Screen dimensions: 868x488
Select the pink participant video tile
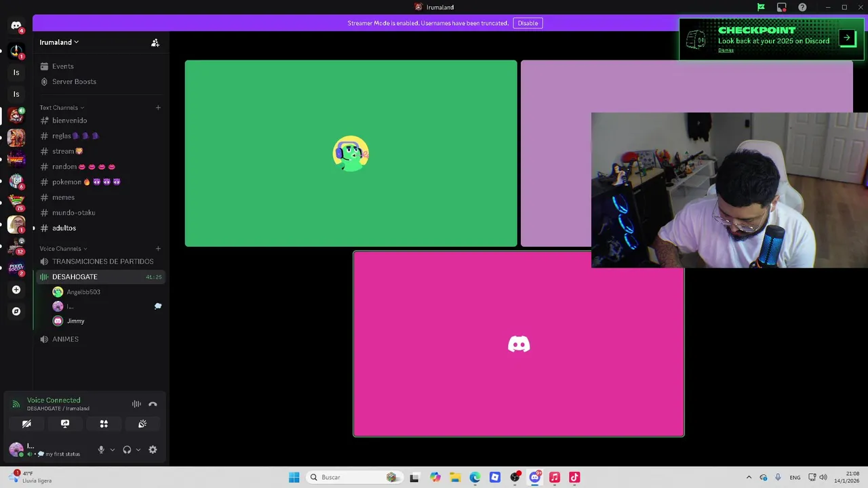pos(519,344)
